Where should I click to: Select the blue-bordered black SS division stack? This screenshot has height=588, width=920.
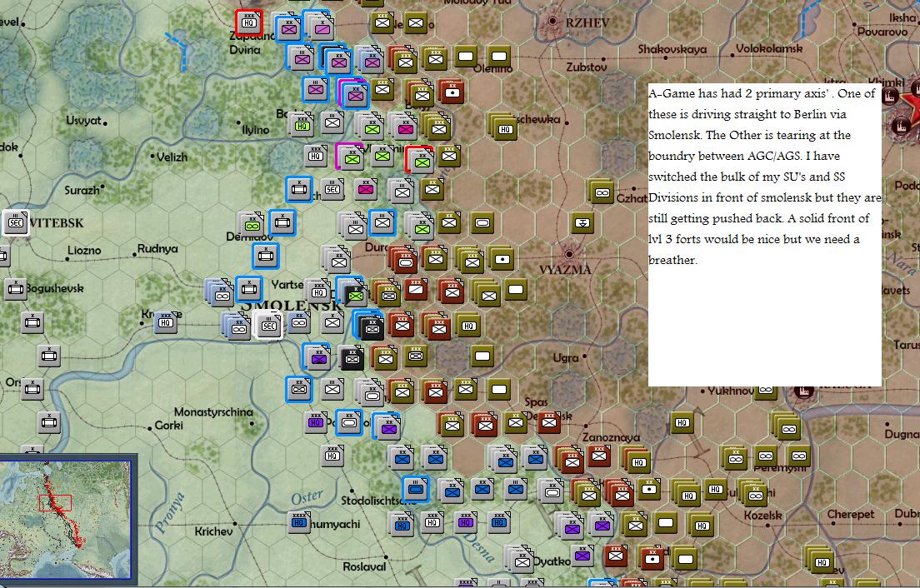[x=370, y=326]
